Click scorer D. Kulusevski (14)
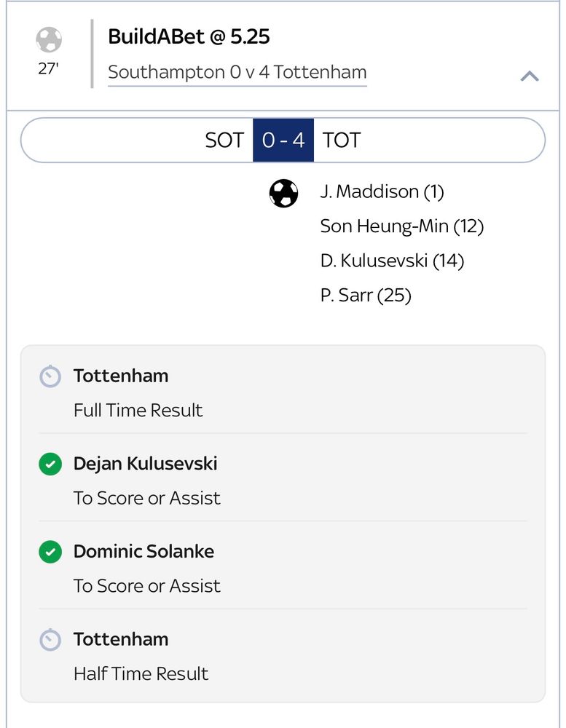 click(x=392, y=261)
